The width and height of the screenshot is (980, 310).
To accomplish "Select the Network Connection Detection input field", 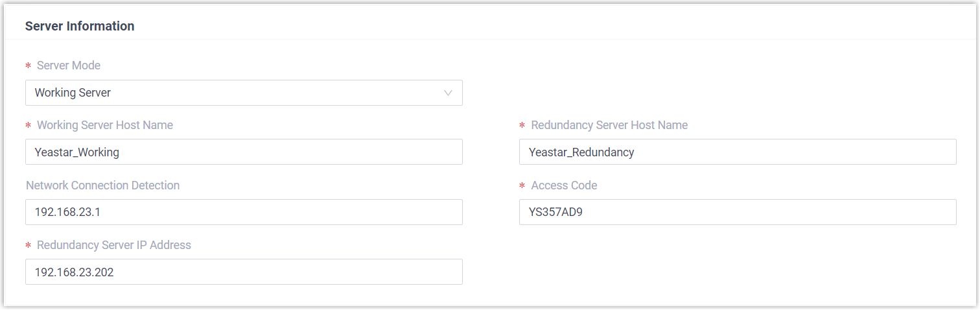I will [x=244, y=212].
